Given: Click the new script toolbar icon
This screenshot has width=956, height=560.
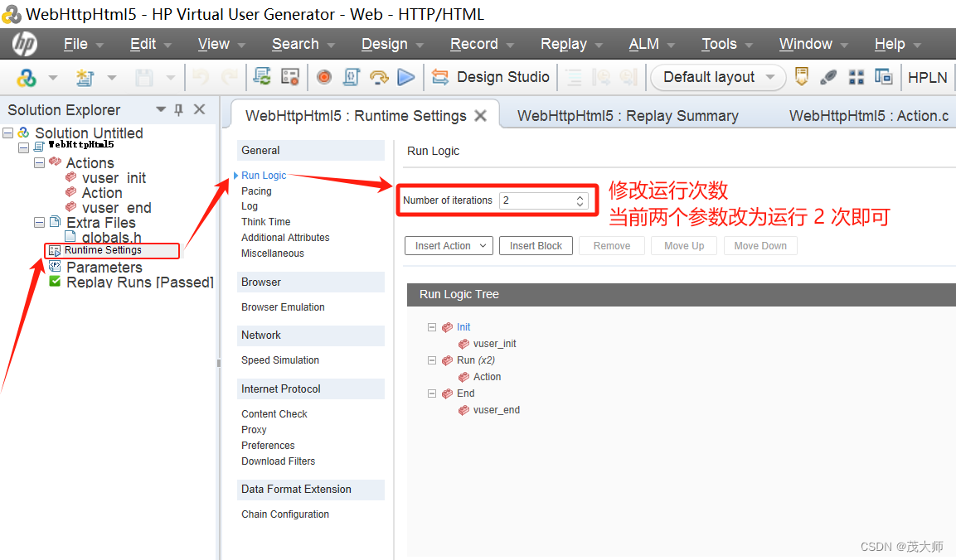Looking at the screenshot, I should tap(85, 78).
